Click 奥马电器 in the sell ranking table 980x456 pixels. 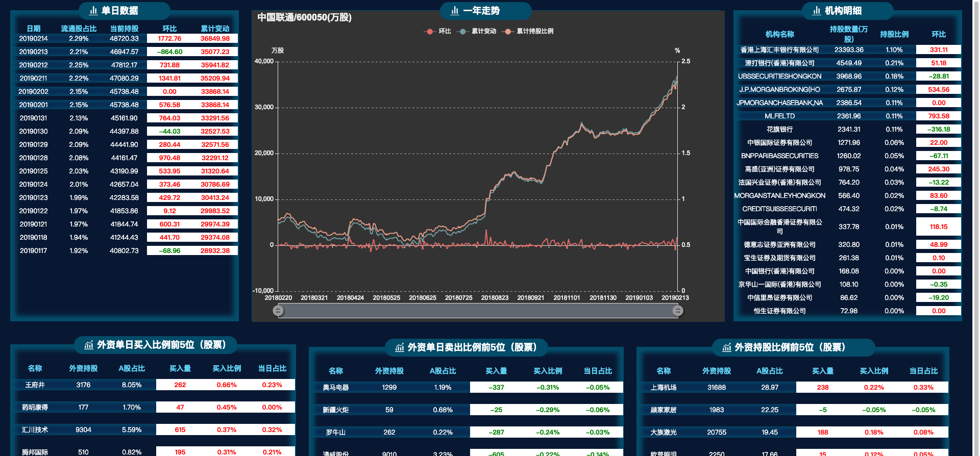pos(336,387)
